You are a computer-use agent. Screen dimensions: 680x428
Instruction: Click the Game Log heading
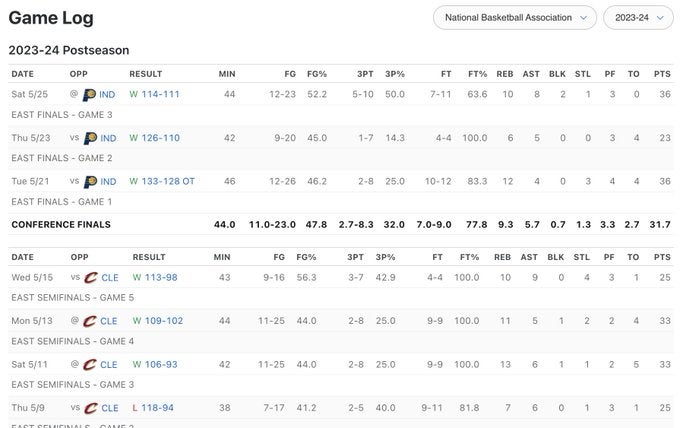tap(50, 18)
